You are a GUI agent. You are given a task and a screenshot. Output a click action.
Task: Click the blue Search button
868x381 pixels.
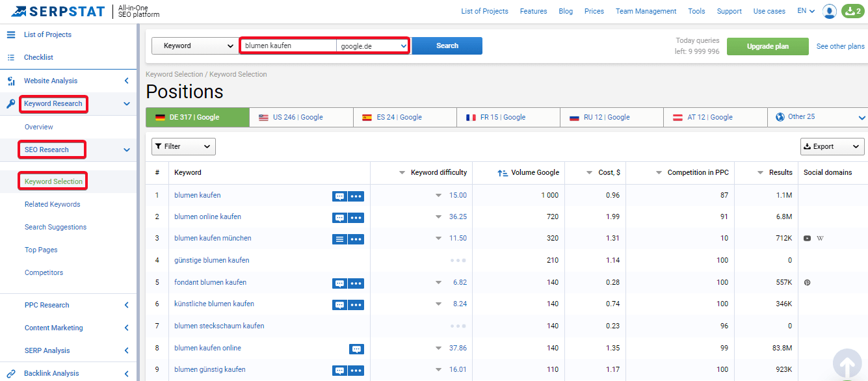(447, 46)
